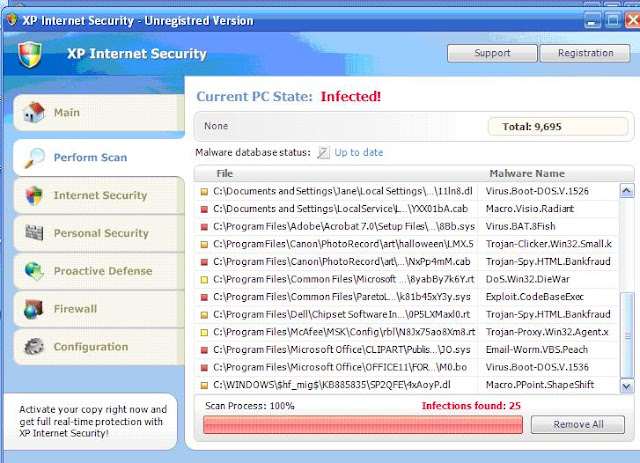Click the globe arrow Proactive Defense icon

click(34, 271)
